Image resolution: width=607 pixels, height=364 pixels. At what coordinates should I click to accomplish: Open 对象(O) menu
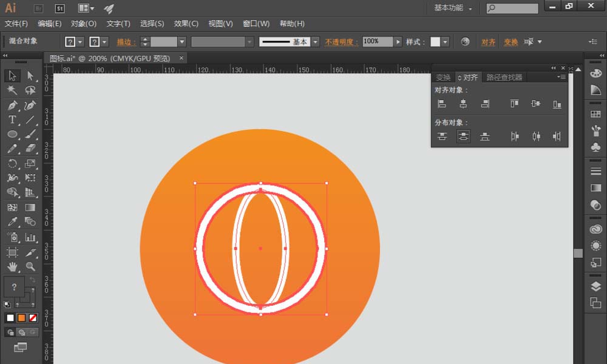click(84, 24)
